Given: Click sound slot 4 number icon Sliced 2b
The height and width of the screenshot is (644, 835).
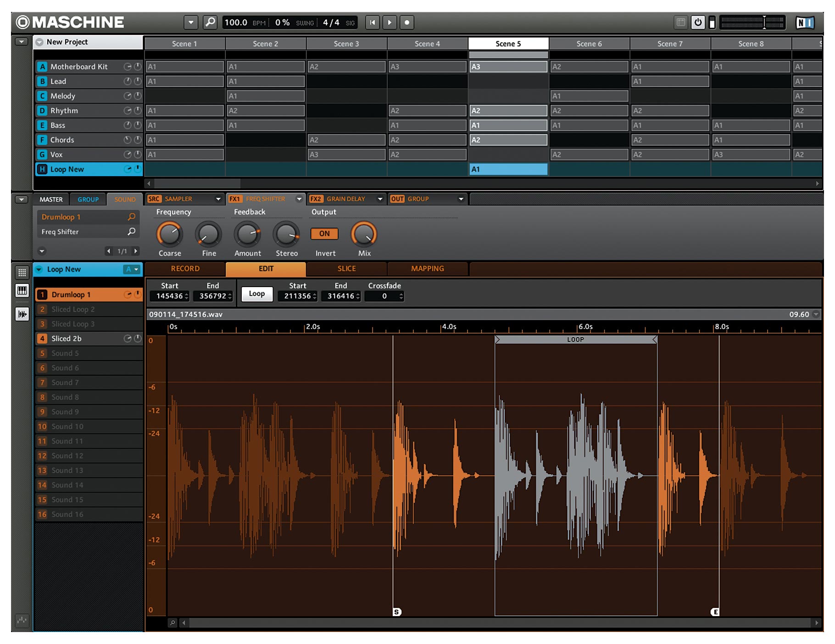Looking at the screenshot, I should pyautogui.click(x=42, y=339).
